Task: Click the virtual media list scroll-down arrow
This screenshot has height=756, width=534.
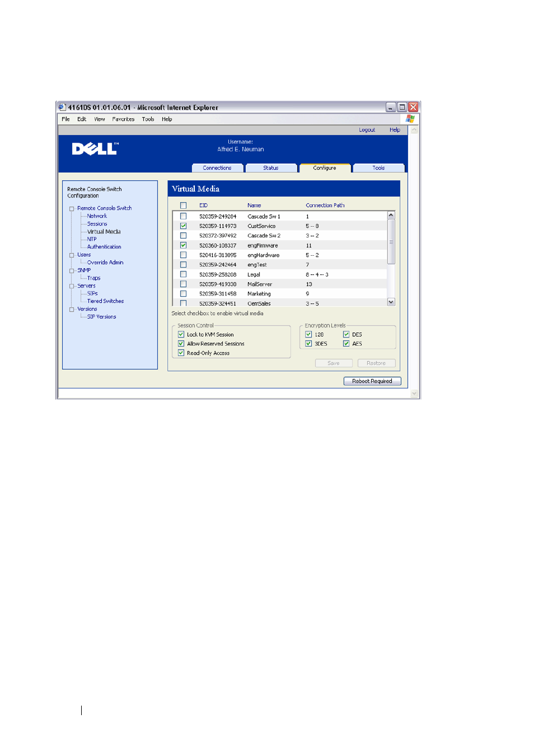Action: pos(391,302)
